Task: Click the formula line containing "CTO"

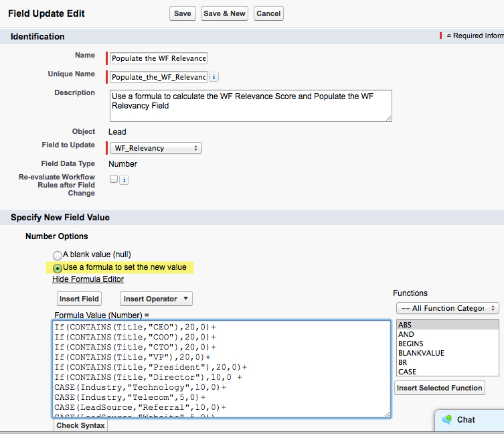Action: pyautogui.click(x=135, y=347)
